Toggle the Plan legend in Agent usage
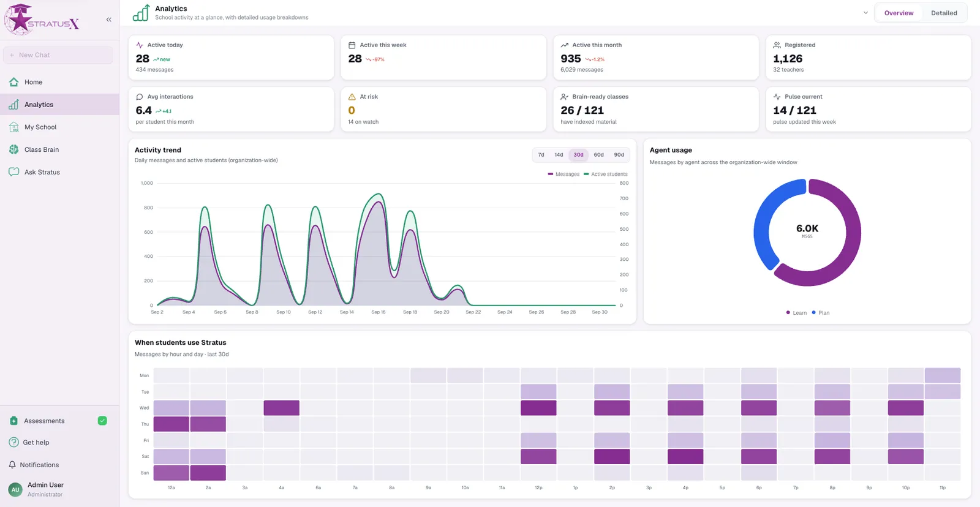 [821, 313]
